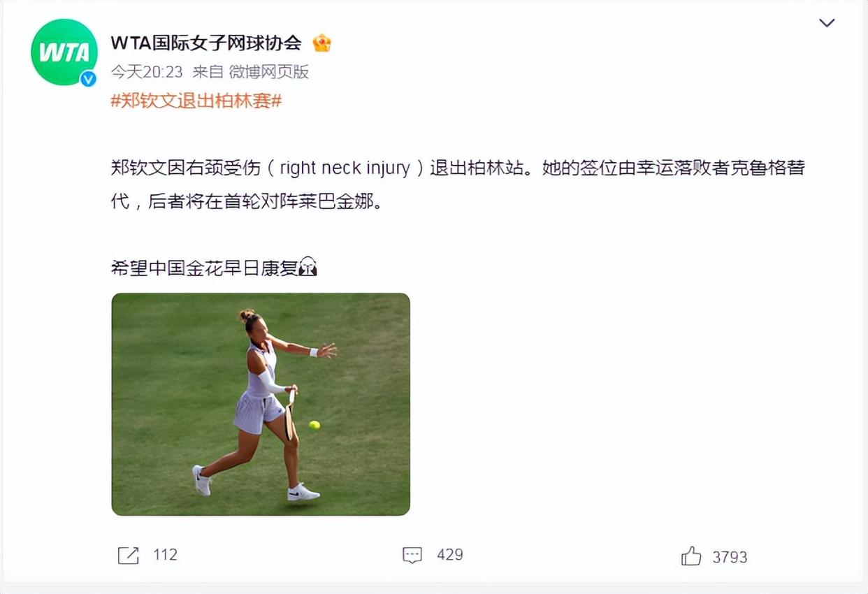The image size is (868, 594).
Task: Open comments via the speech bubble icon
Action: coord(412,556)
